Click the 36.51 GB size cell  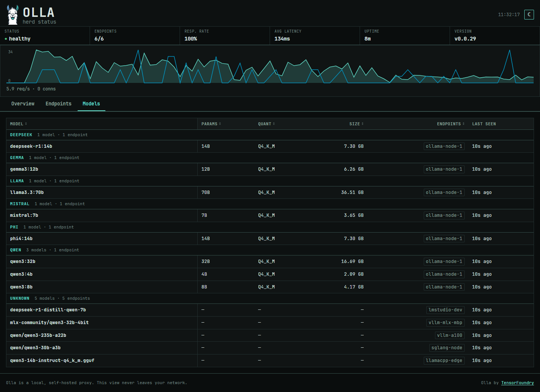352,192
